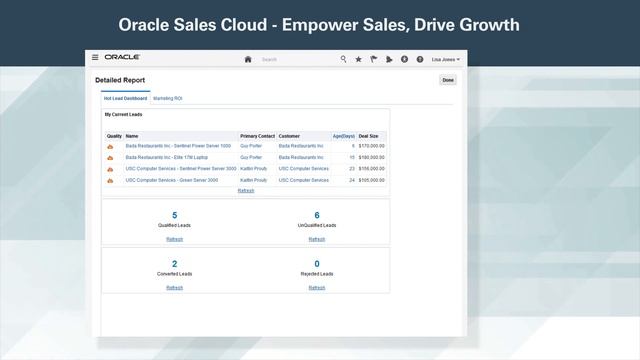Screen dimensions: 640x360
Task: Click the Quality column header
Action: pyautogui.click(x=114, y=136)
